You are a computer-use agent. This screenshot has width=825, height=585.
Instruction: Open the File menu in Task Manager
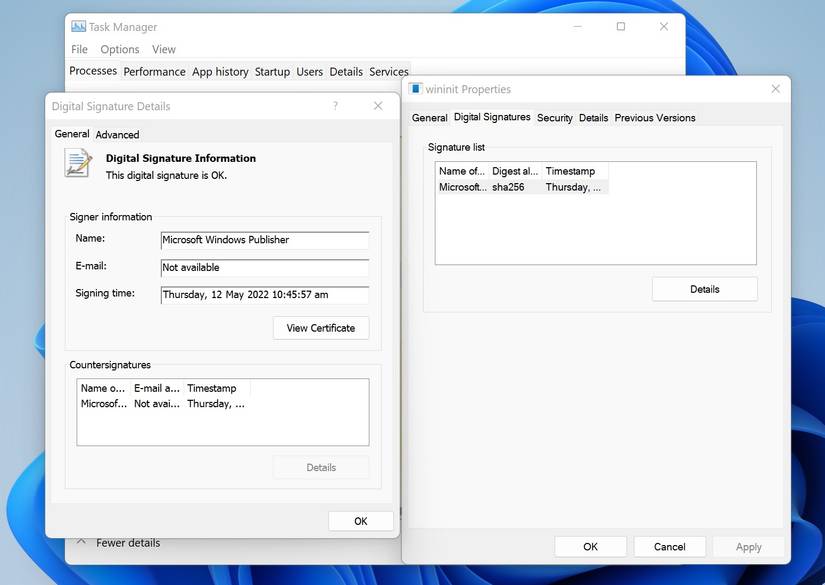tap(78, 48)
